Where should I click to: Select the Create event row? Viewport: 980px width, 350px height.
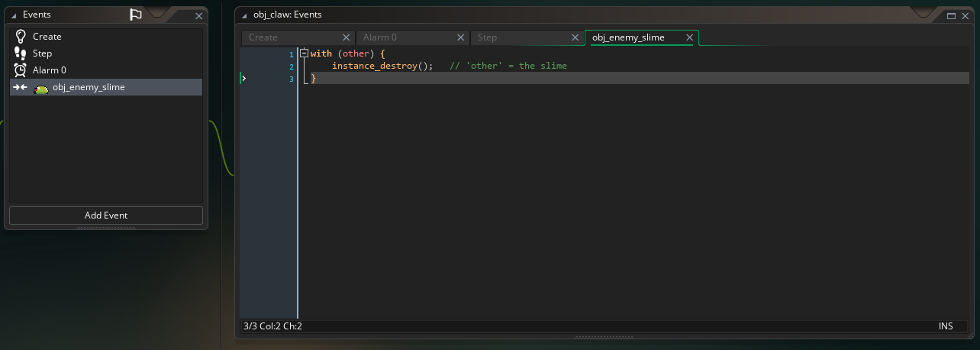[106, 37]
